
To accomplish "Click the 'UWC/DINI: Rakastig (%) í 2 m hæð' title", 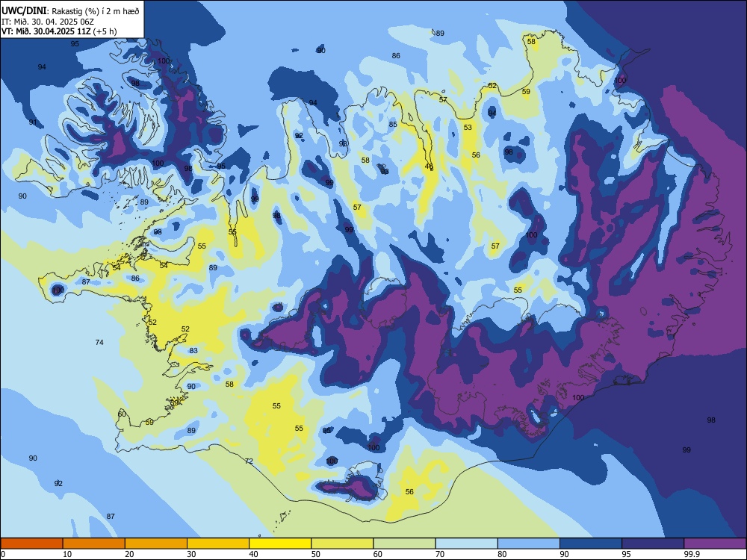I will (x=70, y=11).
